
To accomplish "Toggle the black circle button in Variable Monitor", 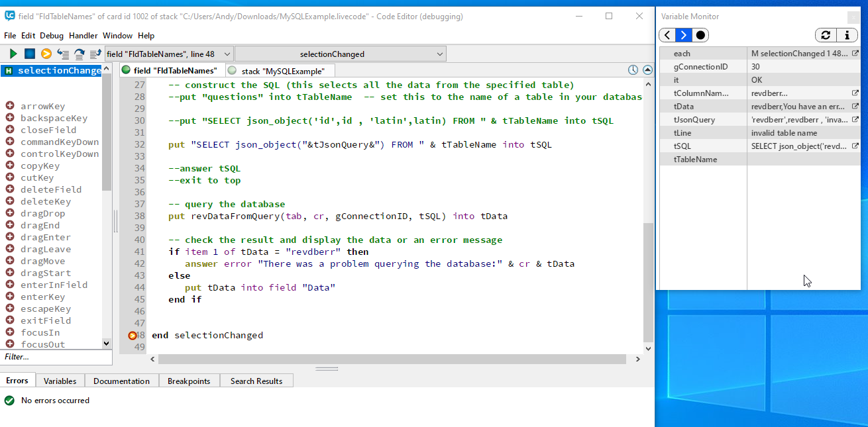I will coord(700,35).
